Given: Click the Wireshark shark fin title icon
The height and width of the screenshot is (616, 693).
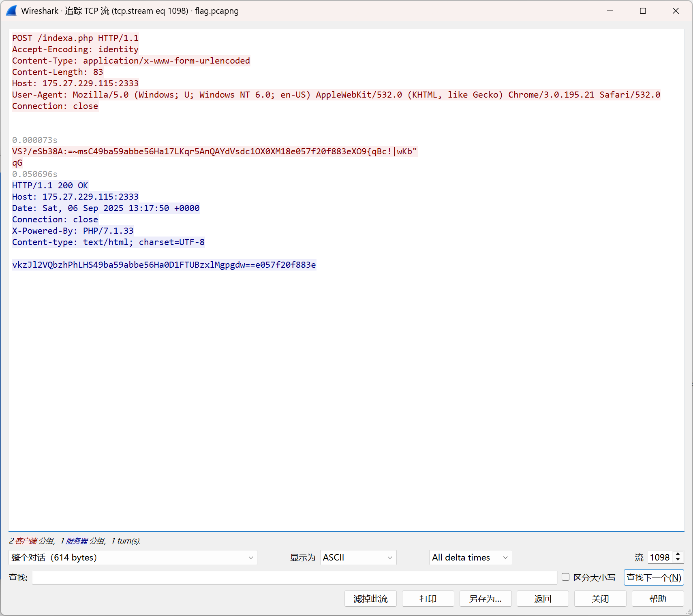Looking at the screenshot, I should click(x=11, y=11).
